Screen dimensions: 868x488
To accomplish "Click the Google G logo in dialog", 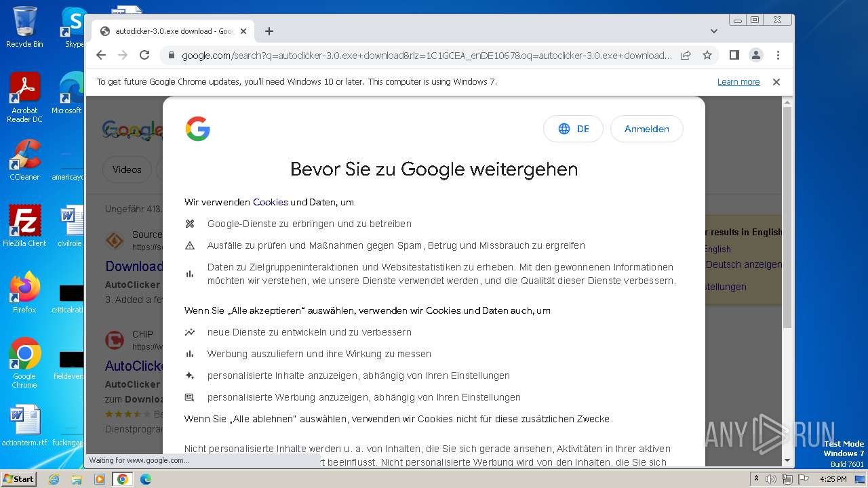I will coord(197,129).
